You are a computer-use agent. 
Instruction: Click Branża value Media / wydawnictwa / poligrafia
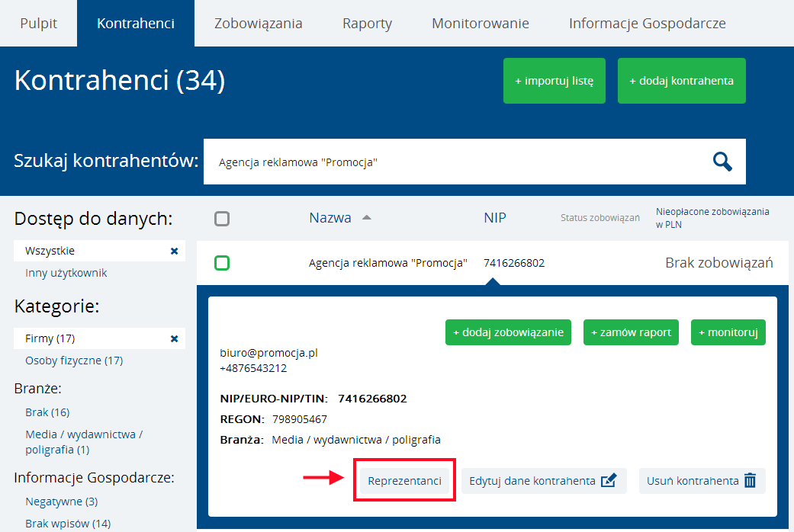(x=356, y=440)
